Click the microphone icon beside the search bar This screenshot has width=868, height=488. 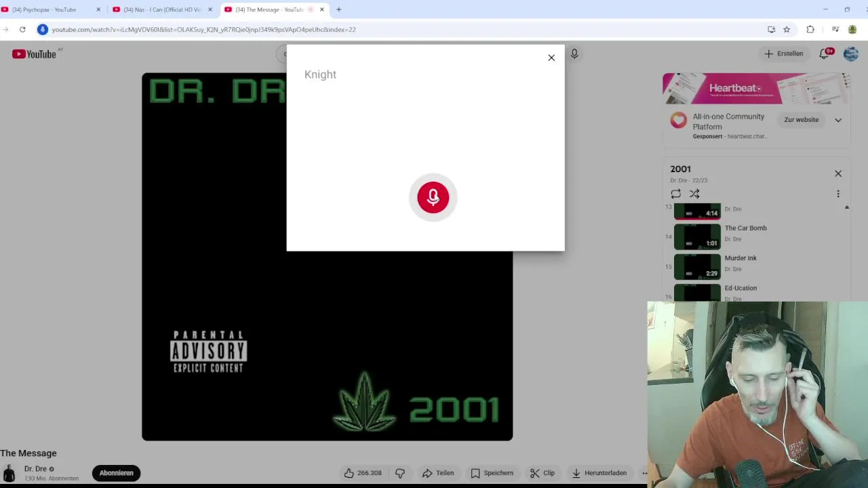point(574,54)
